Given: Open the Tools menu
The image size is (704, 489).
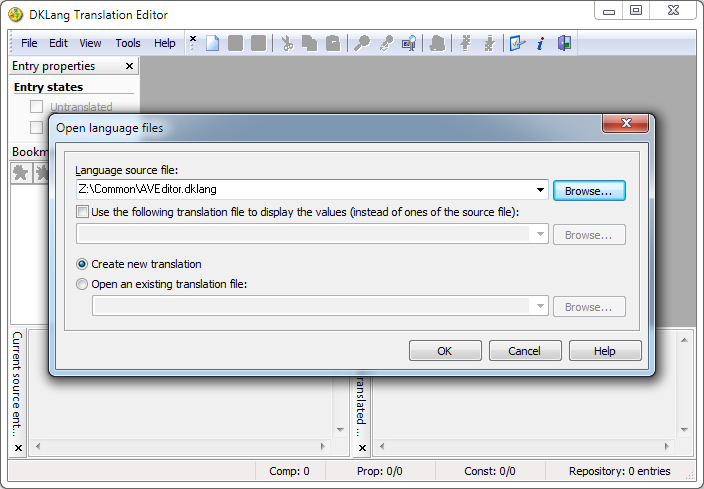Looking at the screenshot, I should [x=128, y=43].
